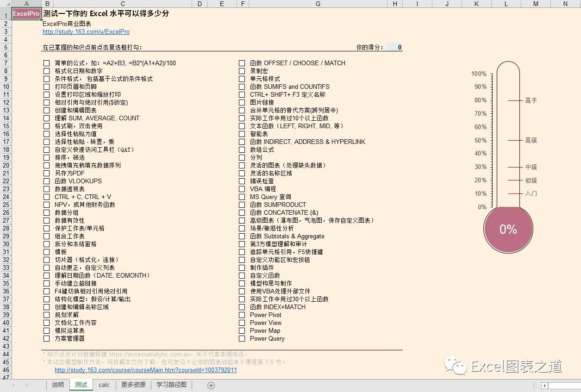Image resolution: width=581 pixels, height=392 pixels.
Task: Tick the VBA 编程 checkbox
Action: click(x=242, y=189)
